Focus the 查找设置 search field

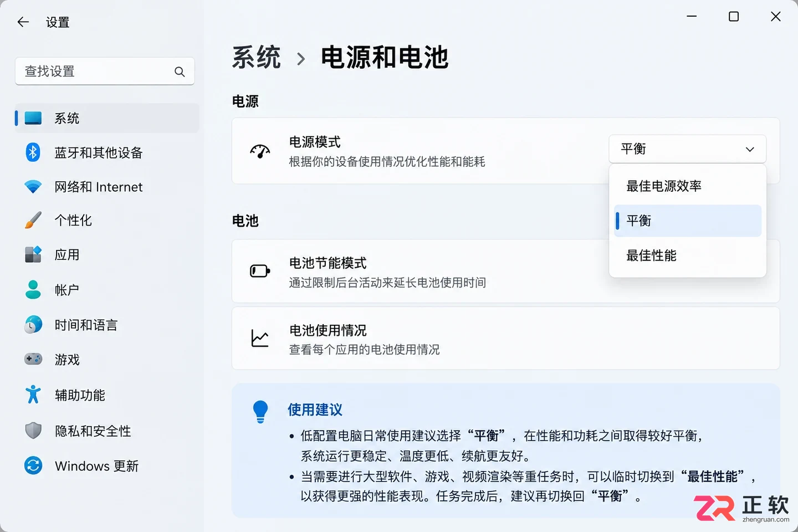(105, 71)
